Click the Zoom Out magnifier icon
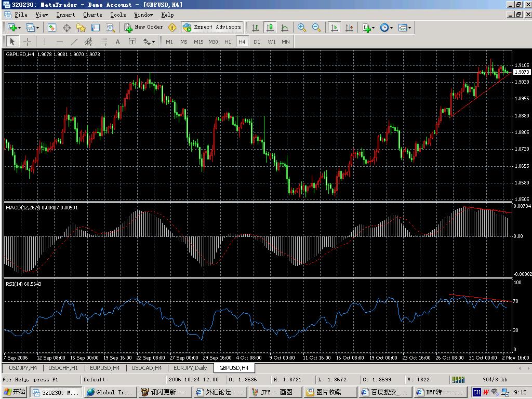Screen dimensions: 532x399 click(x=316, y=28)
